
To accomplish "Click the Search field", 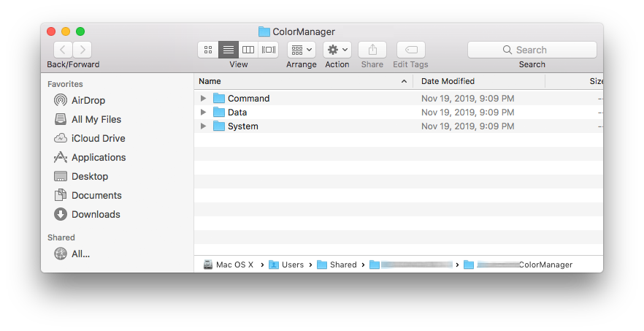I will [x=532, y=50].
